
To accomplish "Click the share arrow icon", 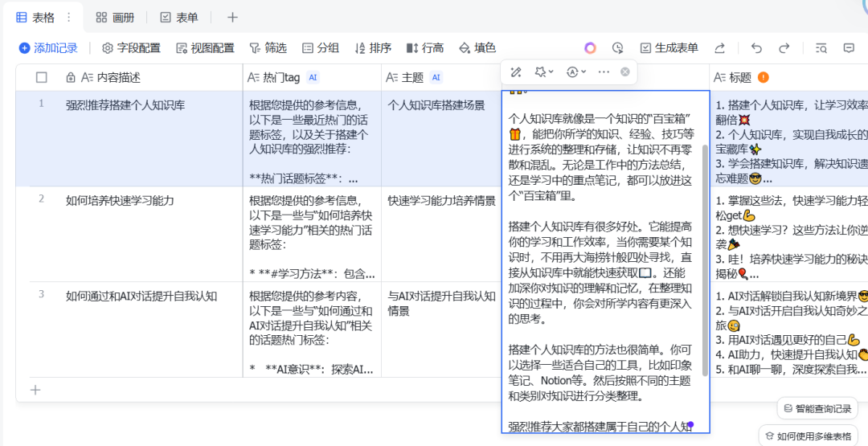I will click(719, 48).
